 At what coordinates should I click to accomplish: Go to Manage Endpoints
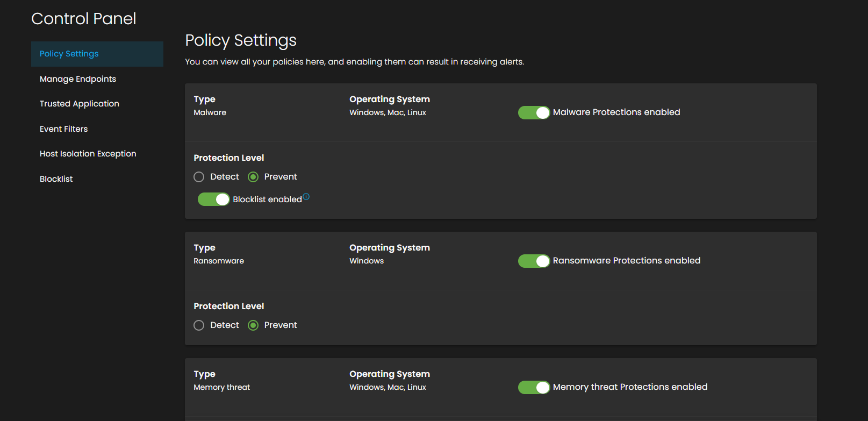tap(78, 79)
